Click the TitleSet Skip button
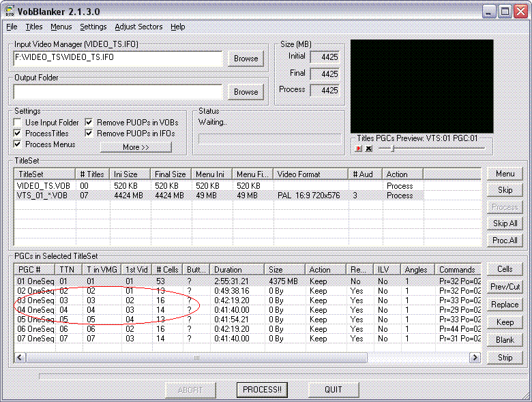This screenshot has height=402, width=532. (505, 190)
